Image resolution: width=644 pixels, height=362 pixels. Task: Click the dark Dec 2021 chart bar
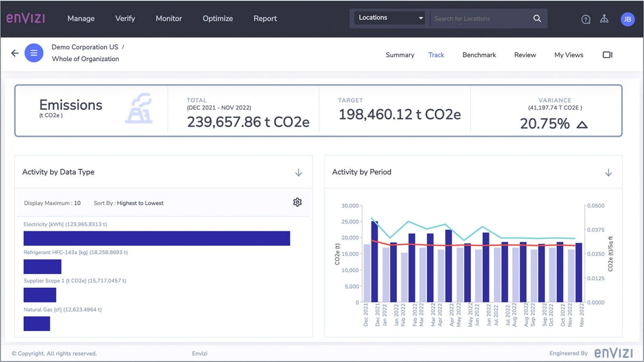point(375,262)
